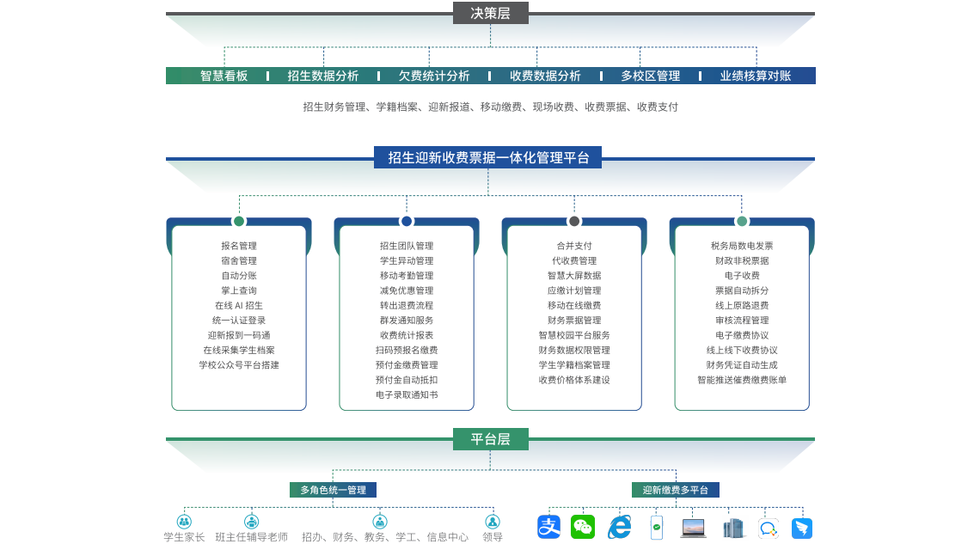Select 欠费统计分析 in the bar
The width and height of the screenshot is (980, 550).
434,76
